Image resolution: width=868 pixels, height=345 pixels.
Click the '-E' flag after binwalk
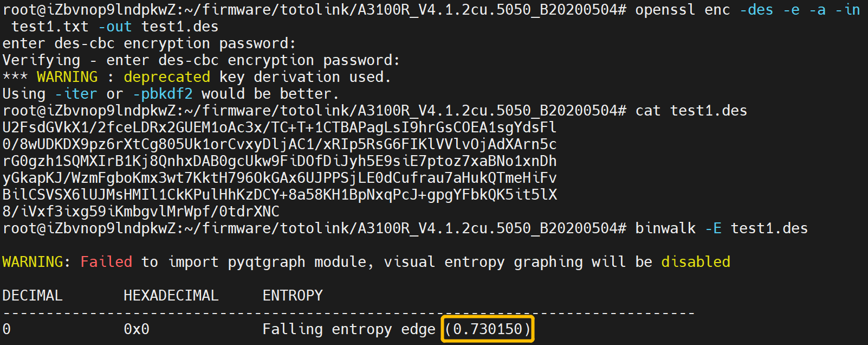pyautogui.click(x=713, y=228)
